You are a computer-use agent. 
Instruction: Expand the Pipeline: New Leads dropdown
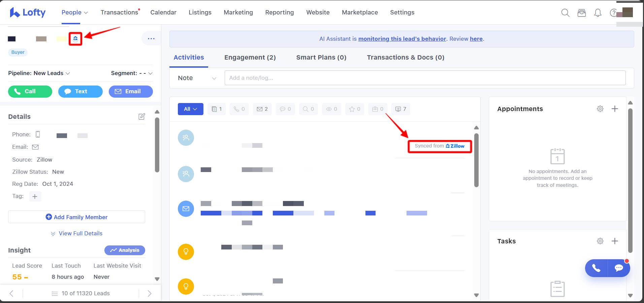pos(39,73)
